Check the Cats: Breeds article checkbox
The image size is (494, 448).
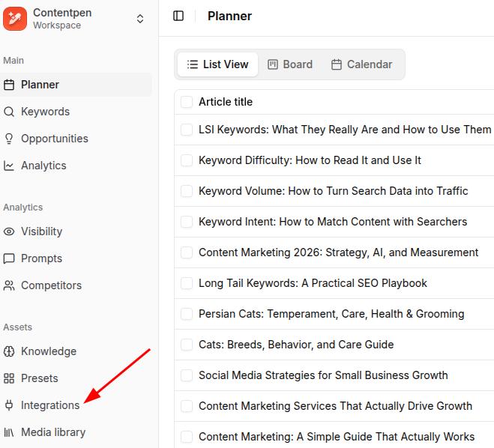pyautogui.click(x=187, y=345)
